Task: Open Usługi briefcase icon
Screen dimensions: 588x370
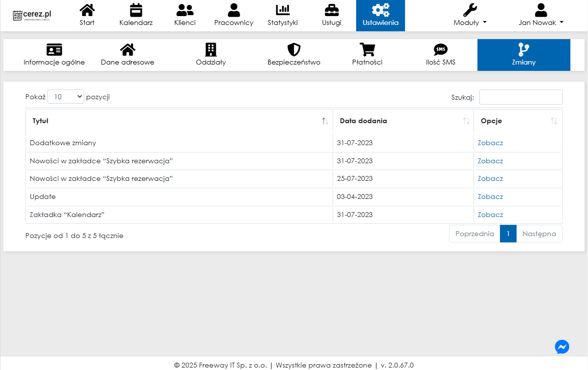Action: (332, 10)
